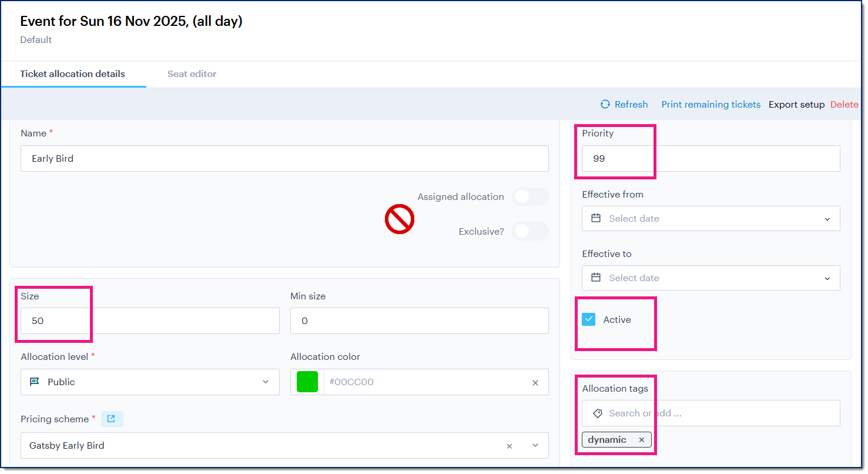Open the Pricing scheme dropdown arrow

535,446
